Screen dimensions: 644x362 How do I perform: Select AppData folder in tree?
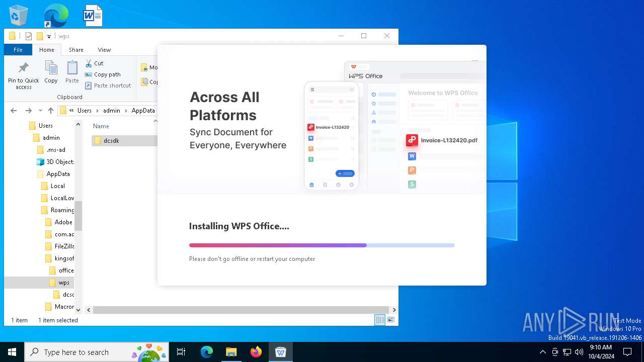(x=58, y=174)
